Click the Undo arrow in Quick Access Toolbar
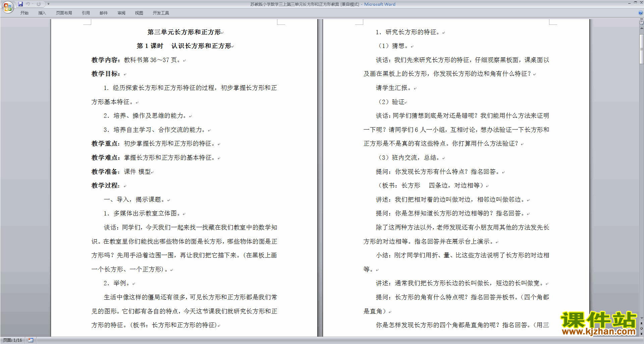This screenshot has width=644, height=344. 28,4
